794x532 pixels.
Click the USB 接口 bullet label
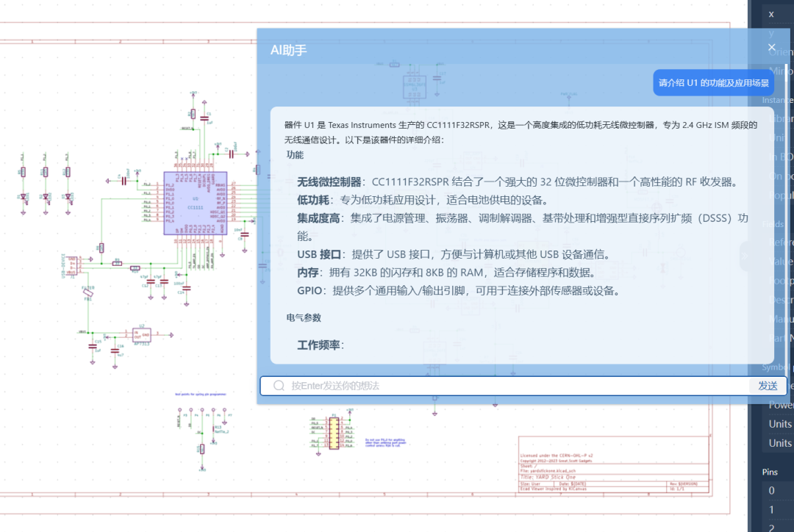(319, 255)
